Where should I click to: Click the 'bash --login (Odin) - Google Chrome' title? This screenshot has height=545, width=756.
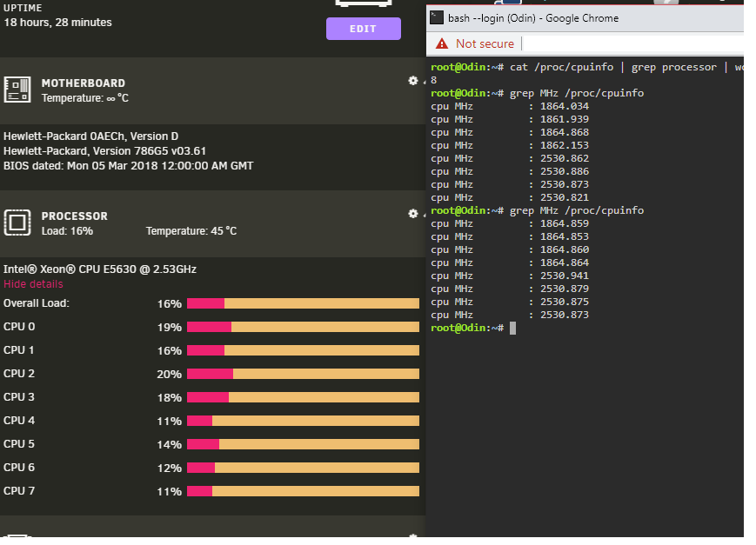point(533,18)
